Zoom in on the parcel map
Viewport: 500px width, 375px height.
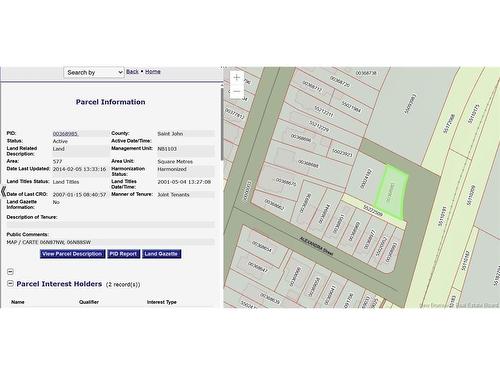[x=237, y=78]
